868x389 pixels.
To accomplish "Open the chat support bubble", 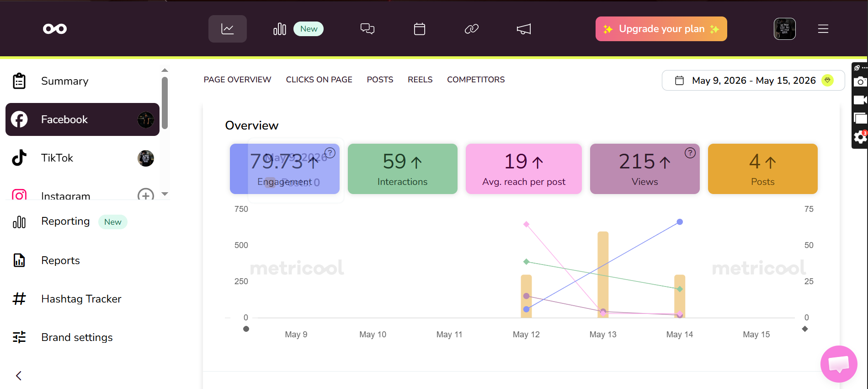I will (x=839, y=364).
